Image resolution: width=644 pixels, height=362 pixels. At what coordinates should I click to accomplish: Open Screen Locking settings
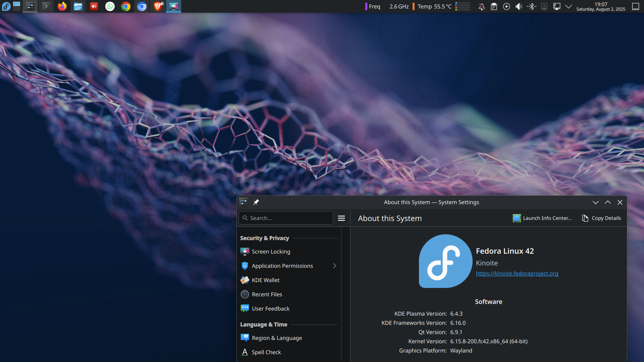[x=289, y=252]
